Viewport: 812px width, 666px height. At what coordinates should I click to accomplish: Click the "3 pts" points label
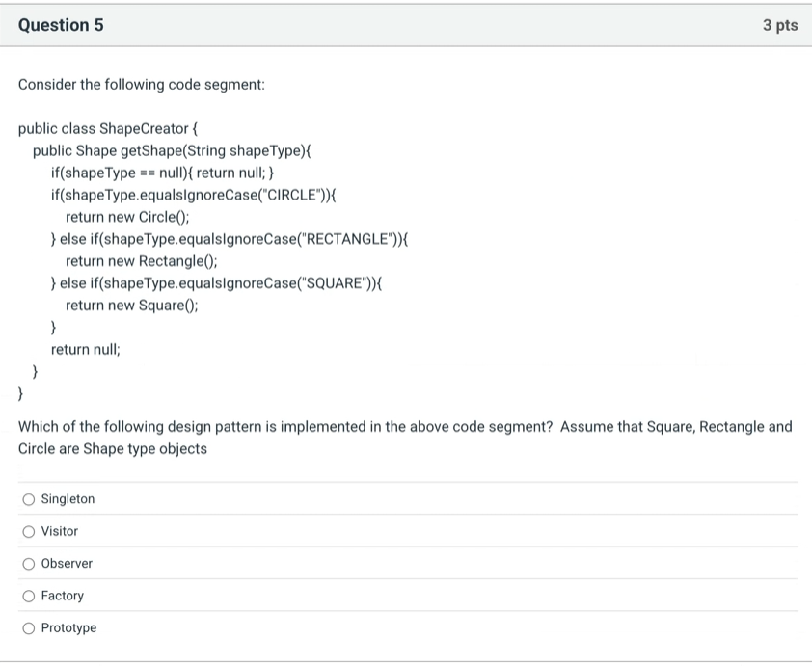pyautogui.click(x=779, y=26)
